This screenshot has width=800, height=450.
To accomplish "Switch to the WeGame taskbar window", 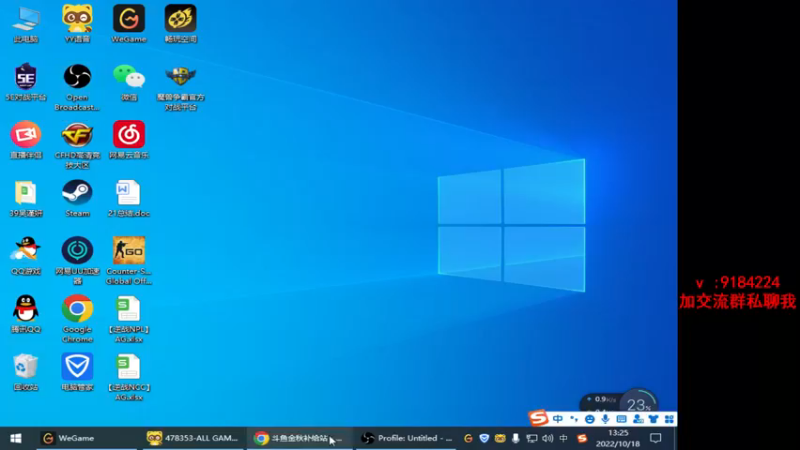I will (87, 438).
